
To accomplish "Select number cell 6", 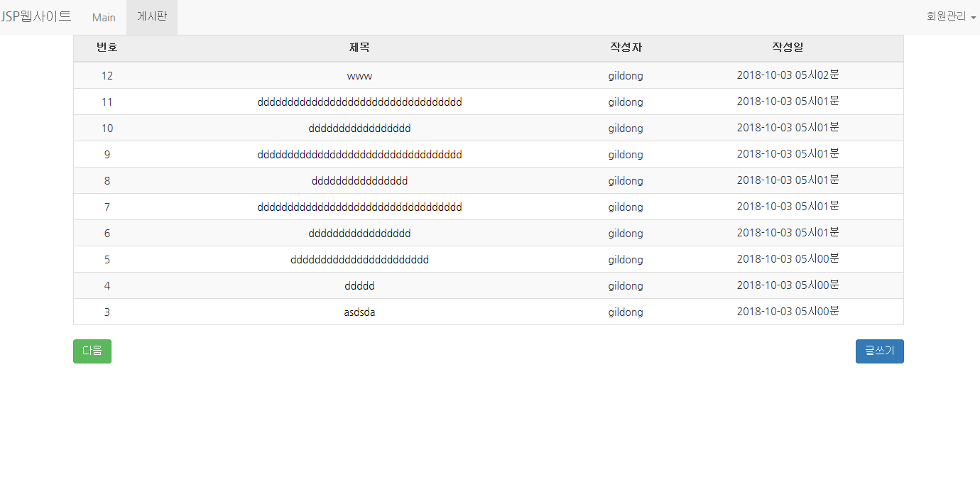I will coord(107,233).
